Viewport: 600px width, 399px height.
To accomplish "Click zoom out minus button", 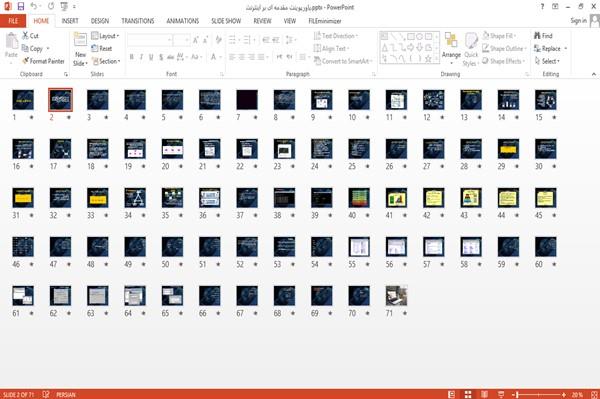I will coord(515,394).
